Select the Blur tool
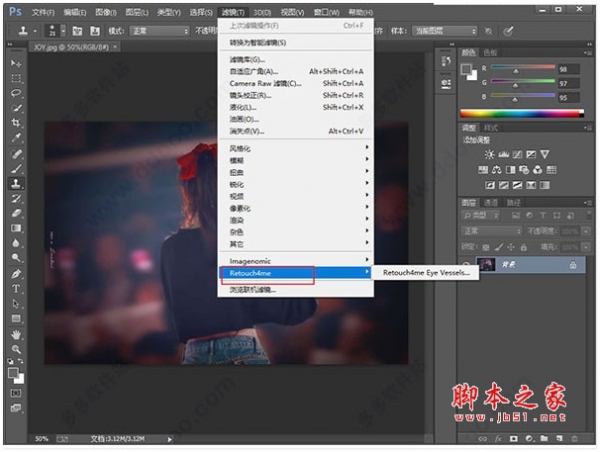This screenshot has width=600, height=452. tap(16, 243)
